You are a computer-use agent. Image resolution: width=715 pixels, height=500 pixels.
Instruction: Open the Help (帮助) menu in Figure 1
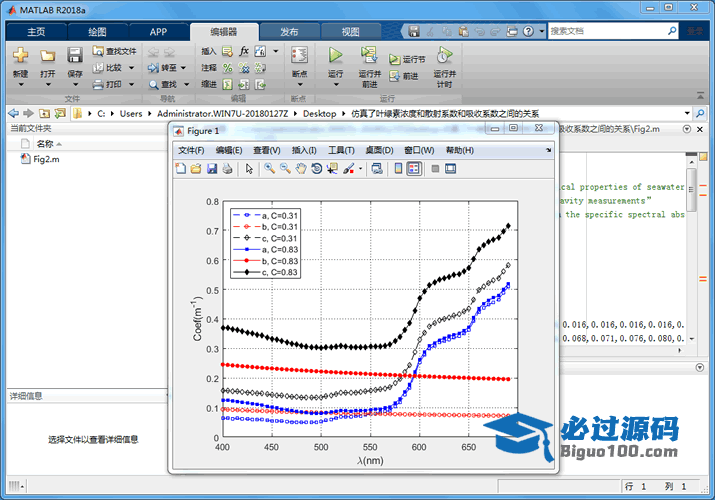[x=459, y=150]
